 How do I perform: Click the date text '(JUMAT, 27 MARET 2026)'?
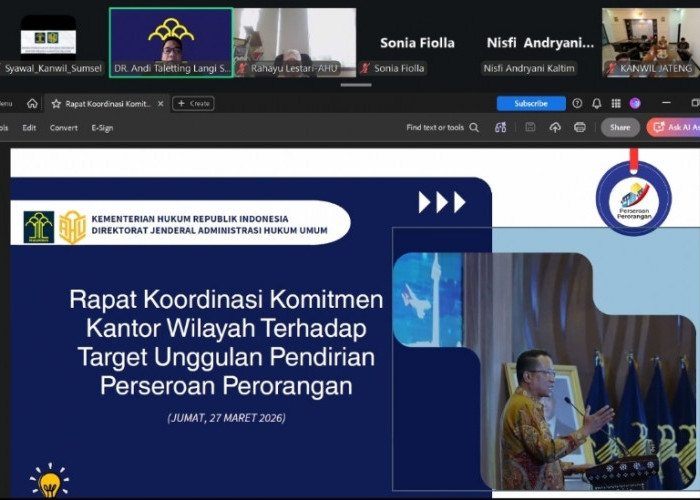[x=226, y=418]
